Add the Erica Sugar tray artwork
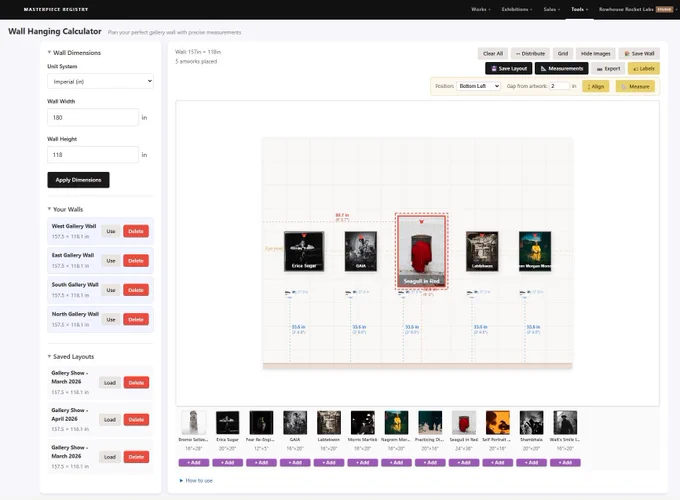The height and width of the screenshot is (500, 680). point(228,463)
